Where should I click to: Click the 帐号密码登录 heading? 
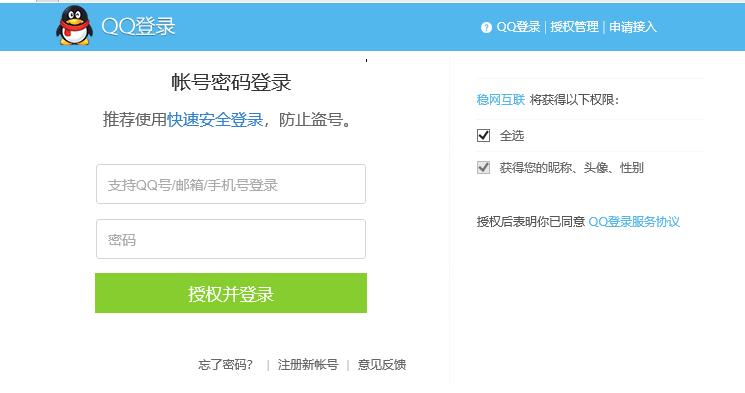pyautogui.click(x=231, y=82)
